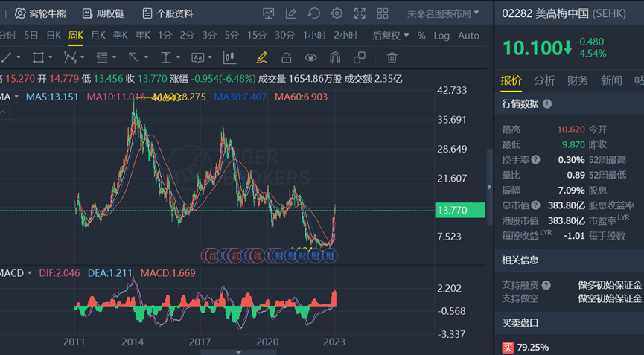Click the duplicate drawing icon
Image resolution: width=644 pixels, height=355 pixels.
[360, 57]
